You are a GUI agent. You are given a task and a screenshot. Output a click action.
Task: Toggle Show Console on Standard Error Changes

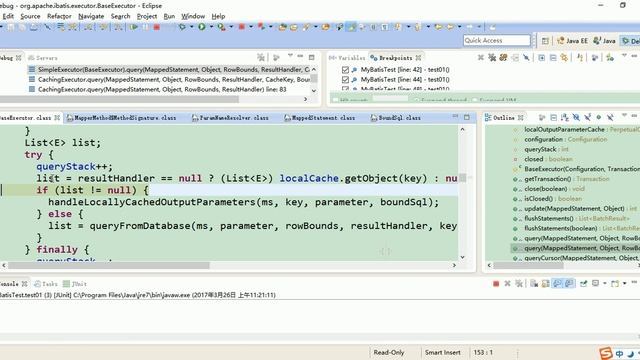(x=569, y=284)
